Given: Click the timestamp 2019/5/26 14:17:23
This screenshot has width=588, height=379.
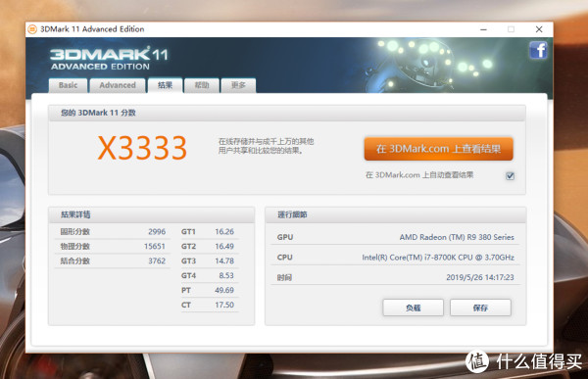Looking at the screenshot, I should pos(480,277).
